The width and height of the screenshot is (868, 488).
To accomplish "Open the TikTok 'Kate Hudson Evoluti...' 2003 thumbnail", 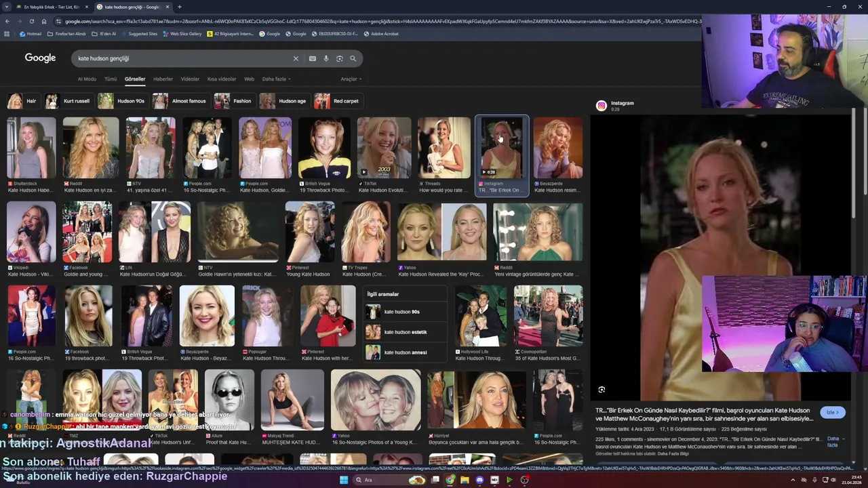I will 384,148.
